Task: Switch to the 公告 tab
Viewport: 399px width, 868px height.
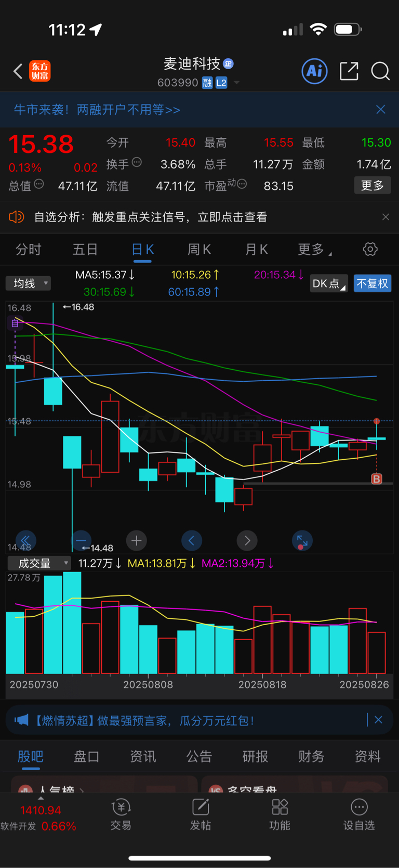Action: [x=199, y=757]
